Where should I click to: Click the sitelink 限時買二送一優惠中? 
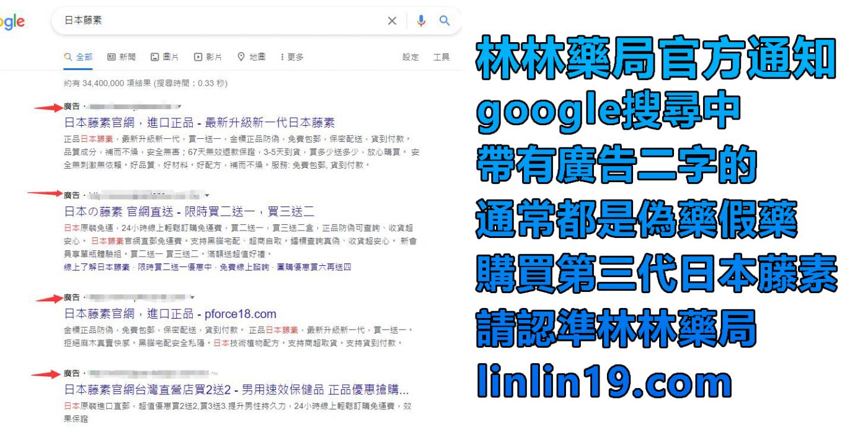point(175,267)
